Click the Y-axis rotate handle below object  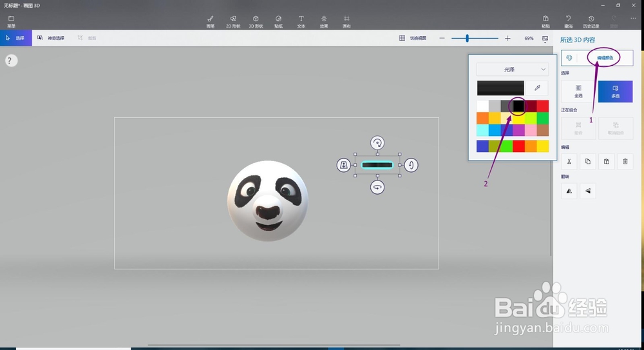tap(377, 188)
